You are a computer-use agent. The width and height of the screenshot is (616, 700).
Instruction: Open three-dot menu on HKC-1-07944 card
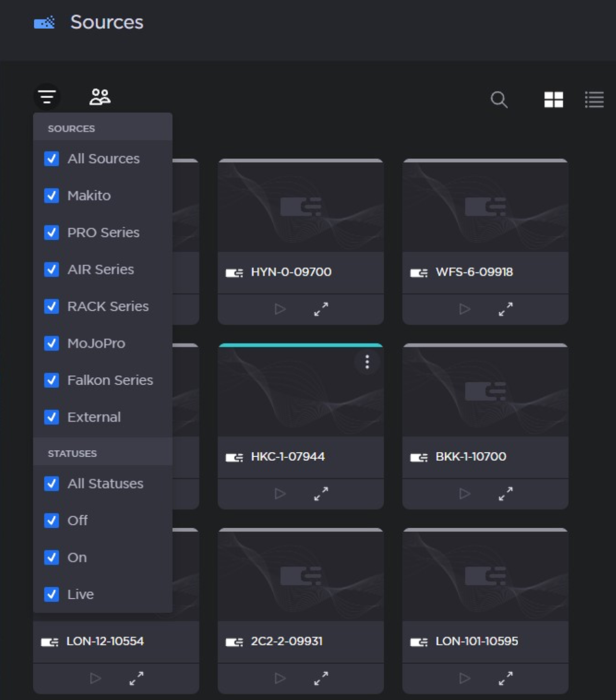click(367, 362)
